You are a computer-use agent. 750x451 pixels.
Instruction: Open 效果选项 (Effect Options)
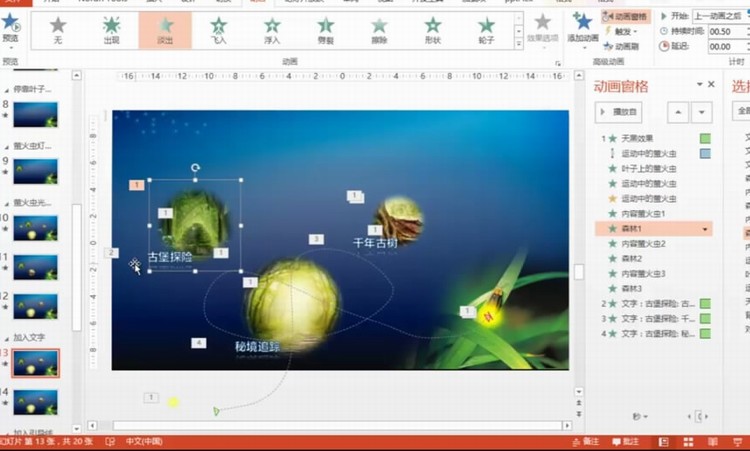click(542, 30)
